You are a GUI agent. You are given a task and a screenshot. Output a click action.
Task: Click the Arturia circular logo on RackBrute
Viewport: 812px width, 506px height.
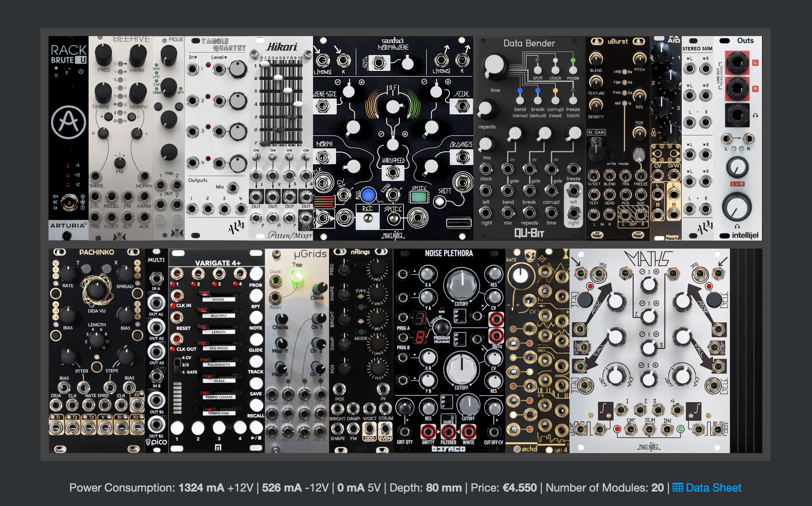point(69,122)
